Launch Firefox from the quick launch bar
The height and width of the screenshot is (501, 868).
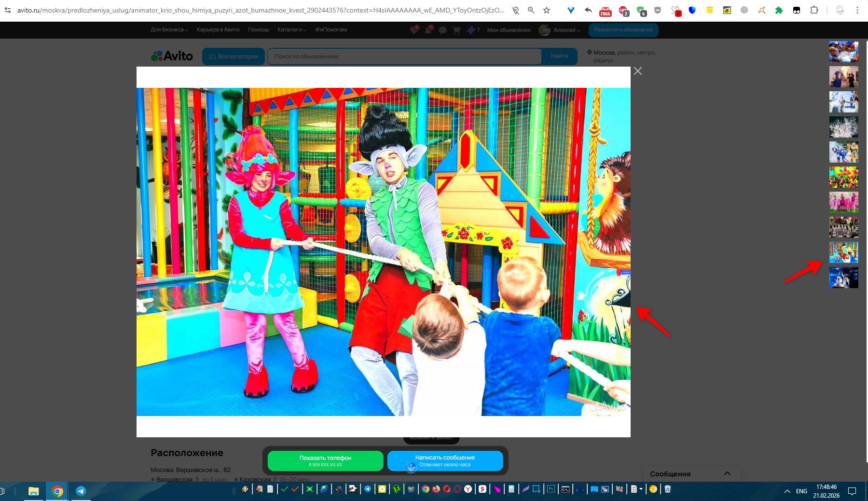coord(436,489)
